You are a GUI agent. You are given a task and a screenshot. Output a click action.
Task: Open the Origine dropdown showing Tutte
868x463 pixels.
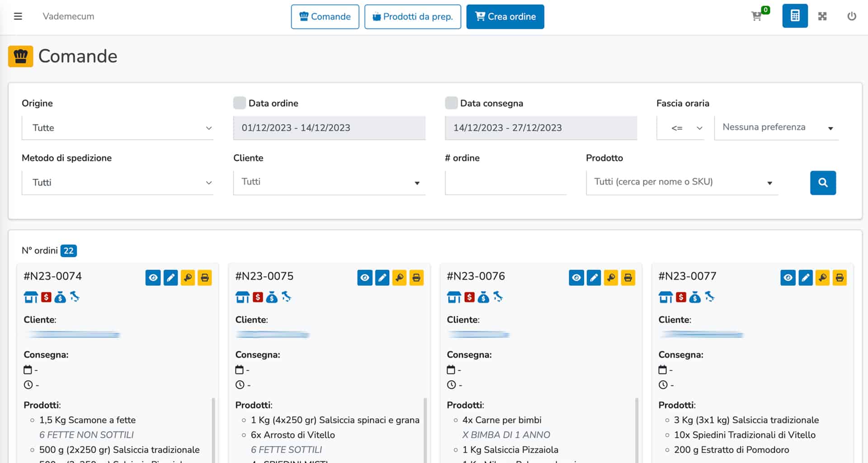(118, 128)
